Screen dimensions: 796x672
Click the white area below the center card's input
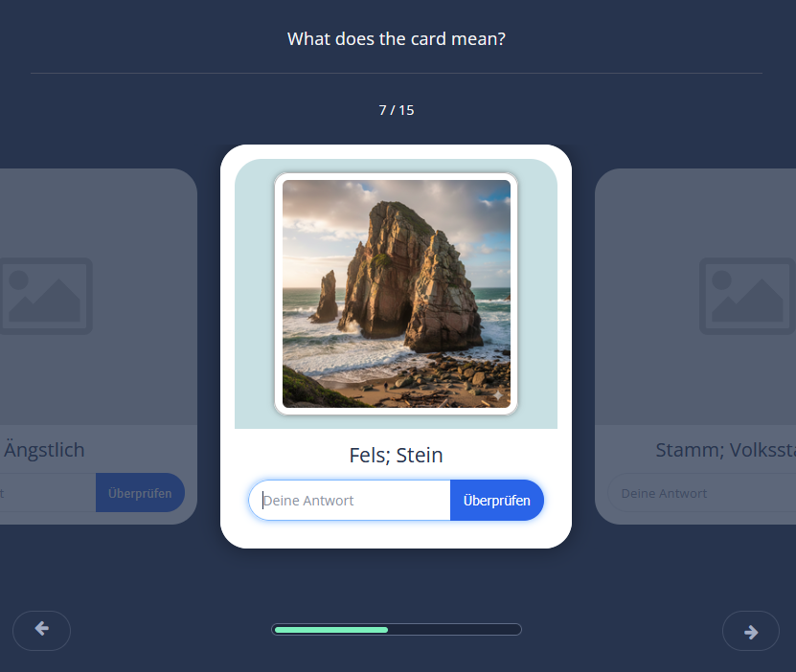coord(396,534)
